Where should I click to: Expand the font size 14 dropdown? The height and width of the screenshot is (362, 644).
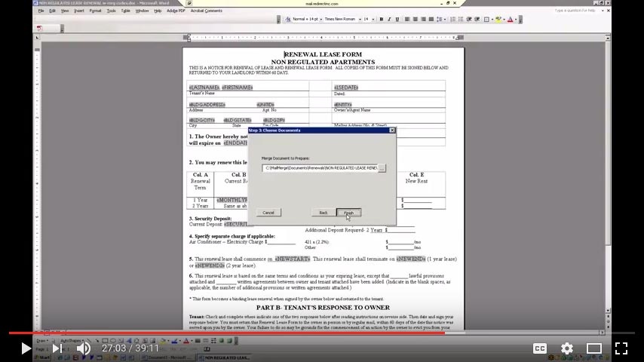(373, 20)
